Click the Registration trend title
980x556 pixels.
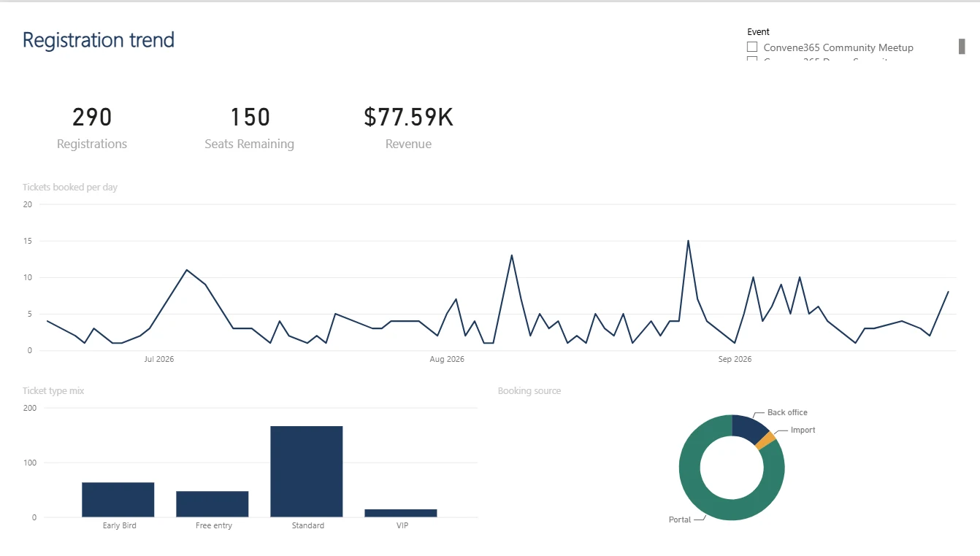[99, 39]
